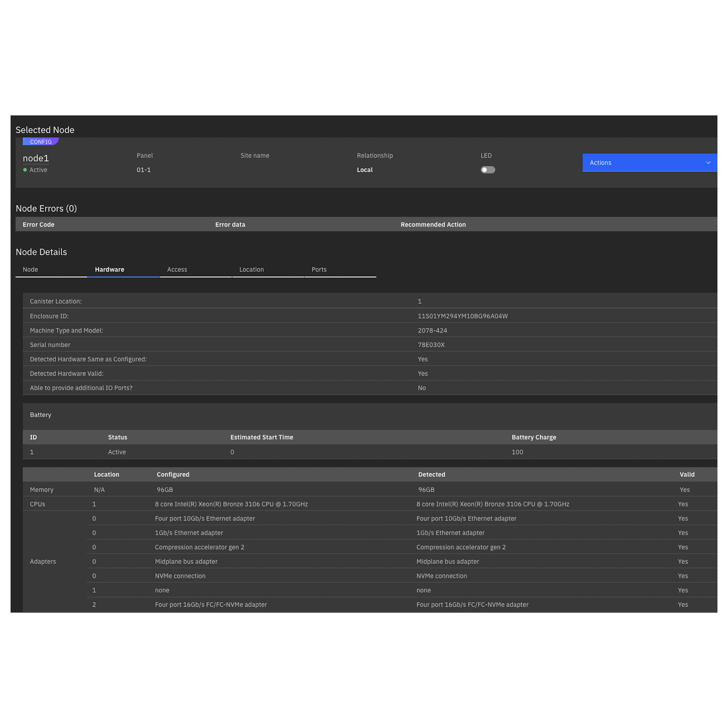Click the chevron arrow on Actions button
The image size is (728, 728).
(x=708, y=163)
